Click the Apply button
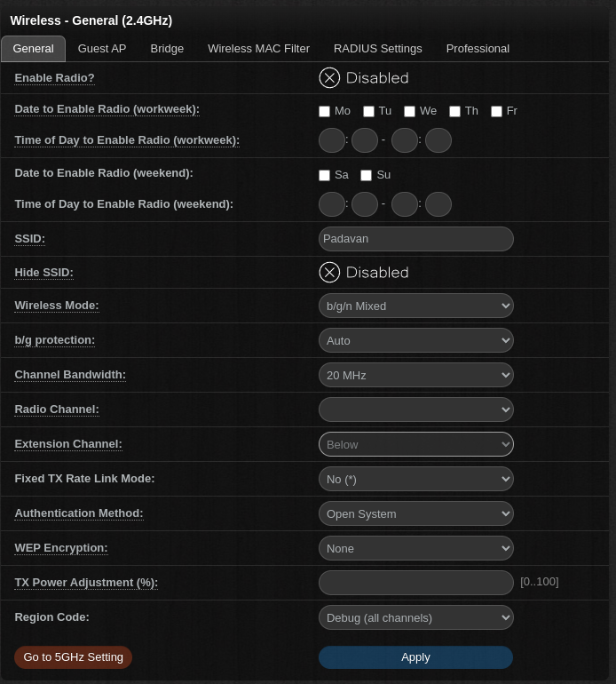616x684 pixels. point(415,657)
